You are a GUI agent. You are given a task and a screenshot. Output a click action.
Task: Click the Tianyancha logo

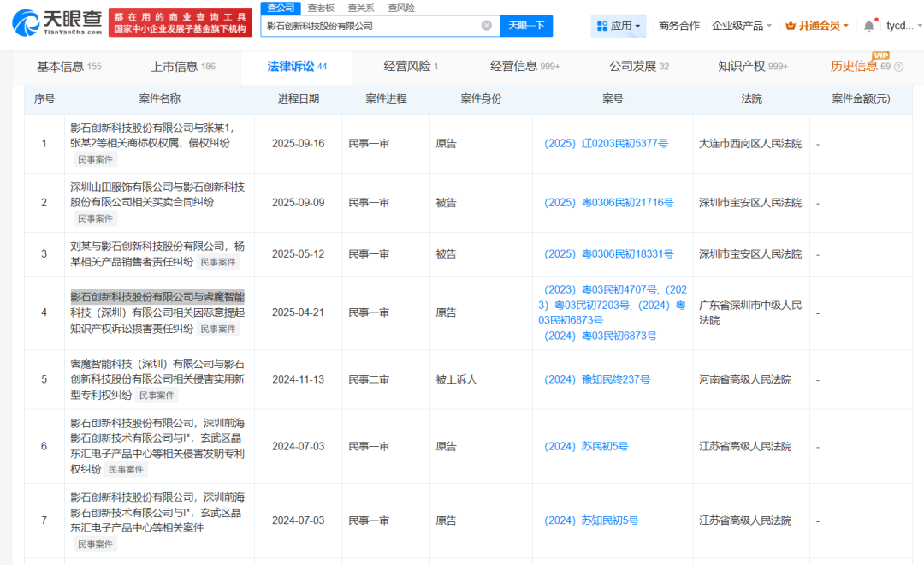(x=59, y=23)
